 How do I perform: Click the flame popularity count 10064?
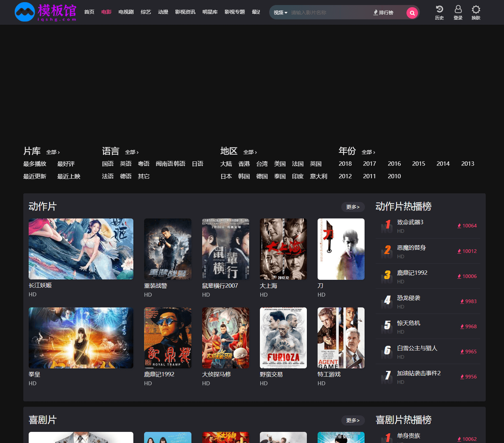coord(467,226)
